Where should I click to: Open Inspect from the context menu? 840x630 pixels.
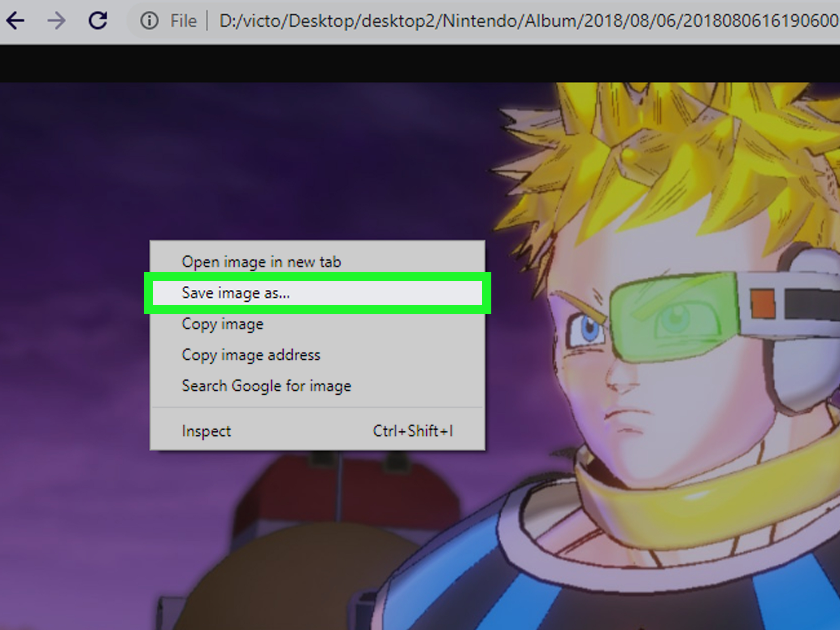317,431
